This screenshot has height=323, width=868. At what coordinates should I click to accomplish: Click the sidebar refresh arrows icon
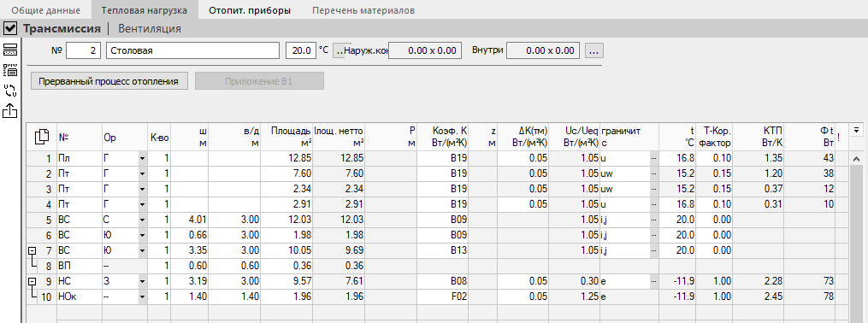pos(10,91)
